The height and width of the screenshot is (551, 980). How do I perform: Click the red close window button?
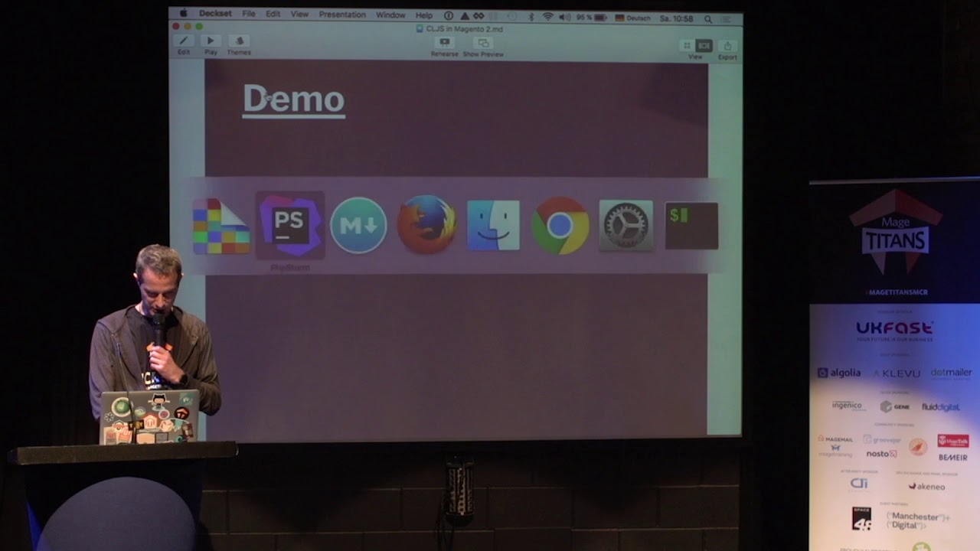click(x=178, y=26)
